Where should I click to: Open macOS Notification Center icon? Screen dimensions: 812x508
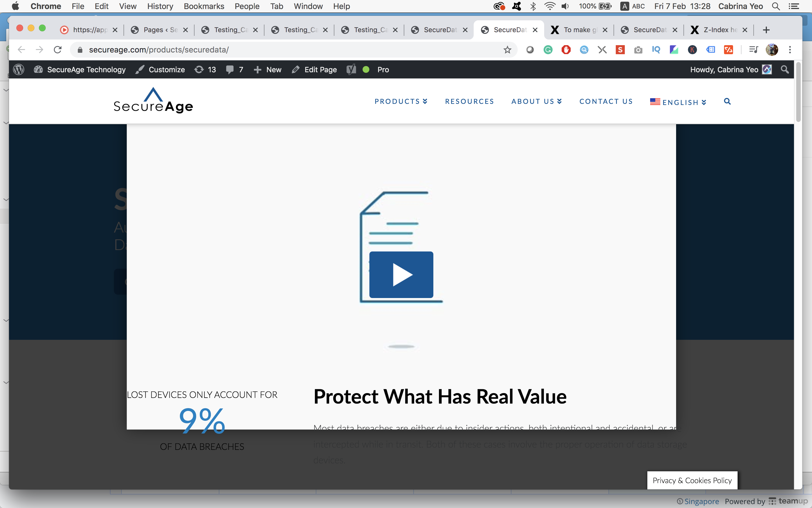(794, 6)
